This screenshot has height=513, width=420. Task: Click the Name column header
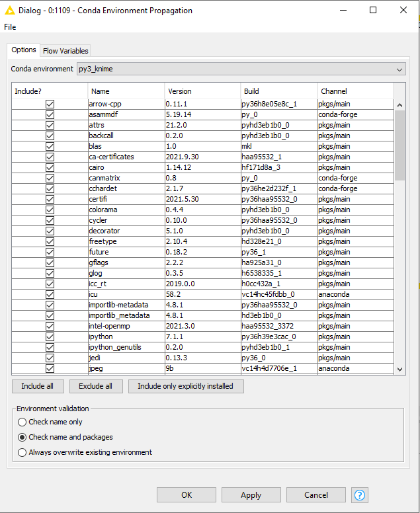pyautogui.click(x=126, y=91)
